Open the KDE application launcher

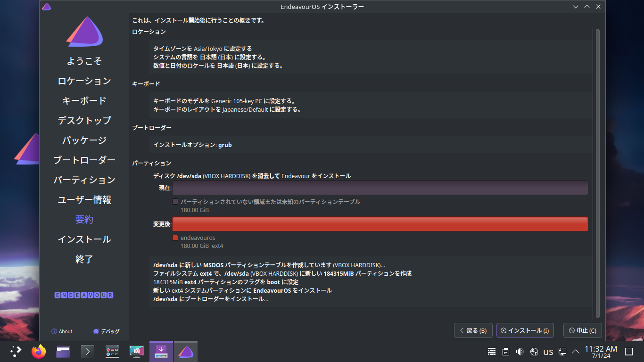pyautogui.click(x=16, y=352)
